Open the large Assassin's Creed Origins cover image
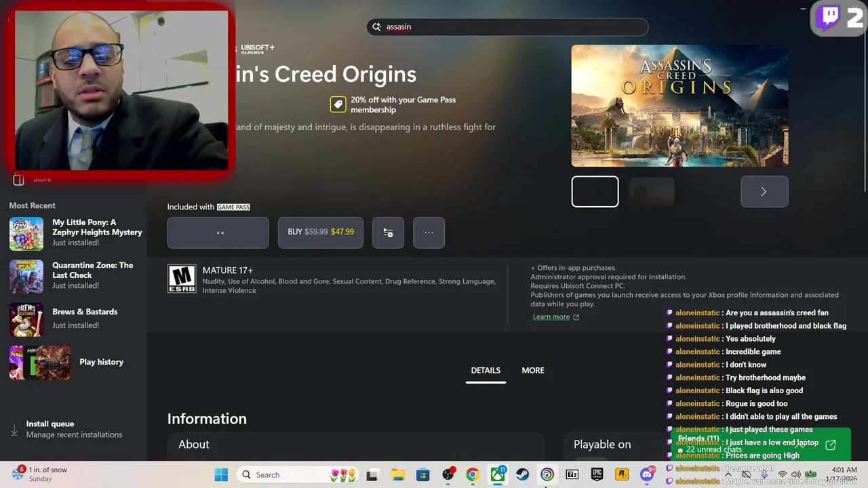The image size is (868, 488). click(x=679, y=106)
